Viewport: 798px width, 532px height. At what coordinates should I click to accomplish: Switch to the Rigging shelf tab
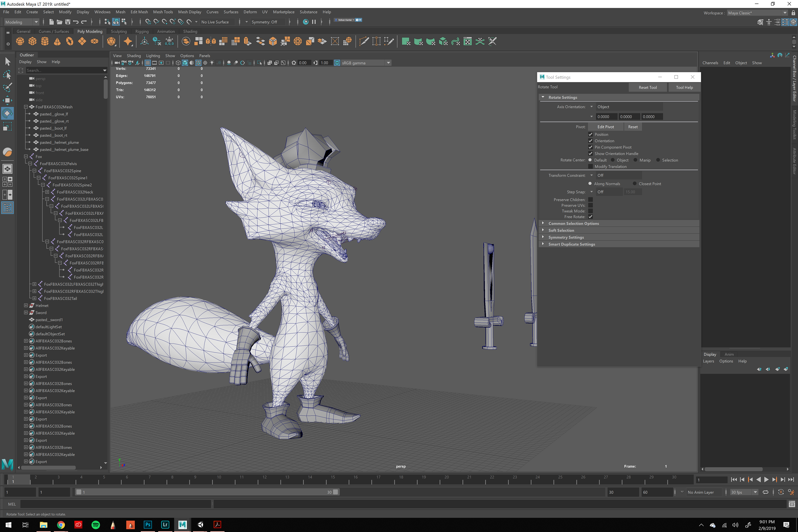pyautogui.click(x=142, y=31)
